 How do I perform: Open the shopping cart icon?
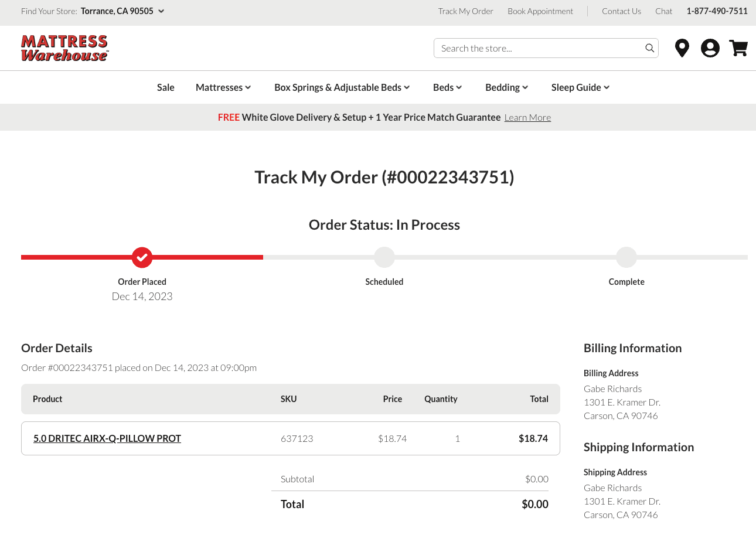pyautogui.click(x=738, y=48)
